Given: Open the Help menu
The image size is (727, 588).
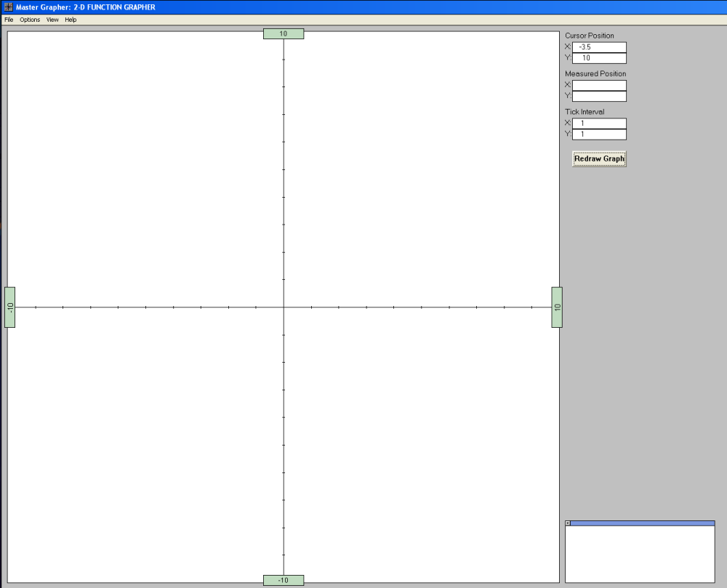Looking at the screenshot, I should click(71, 20).
